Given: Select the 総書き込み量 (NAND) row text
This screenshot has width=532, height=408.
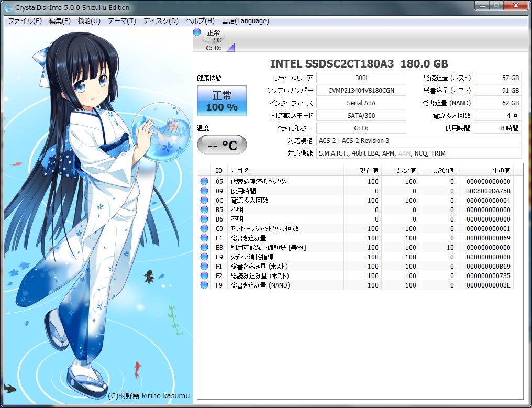Looking at the screenshot, I should (260, 285).
